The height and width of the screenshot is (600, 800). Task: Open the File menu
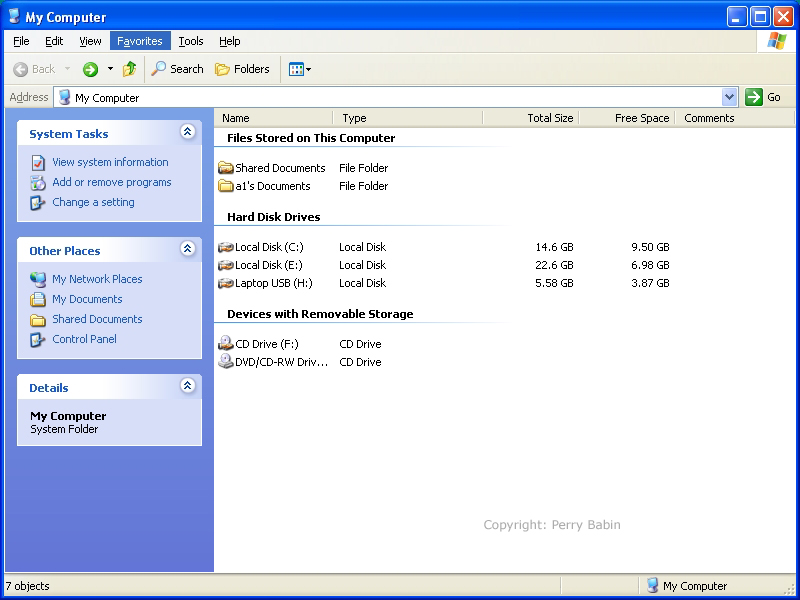click(x=21, y=41)
